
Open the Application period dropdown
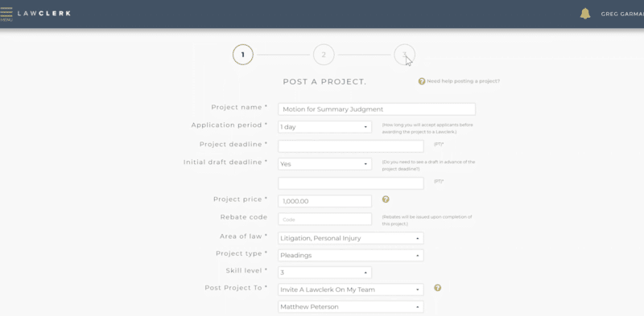(324, 127)
